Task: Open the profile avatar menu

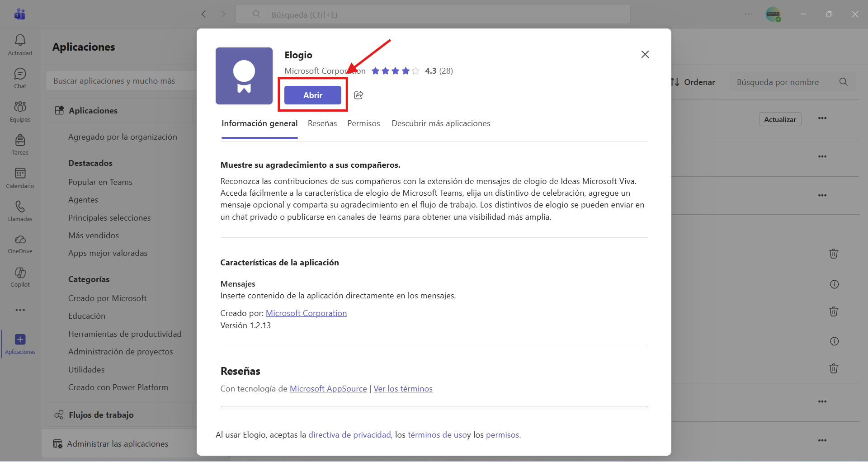Action: click(x=773, y=14)
